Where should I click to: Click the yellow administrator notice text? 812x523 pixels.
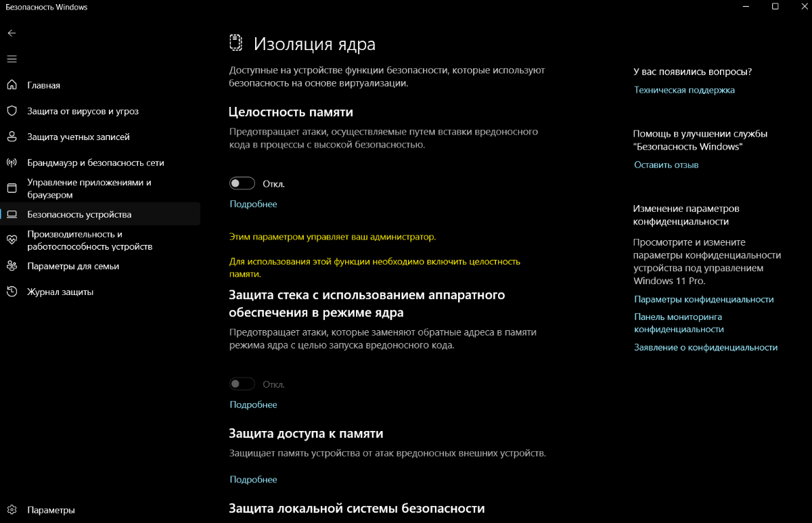332,237
